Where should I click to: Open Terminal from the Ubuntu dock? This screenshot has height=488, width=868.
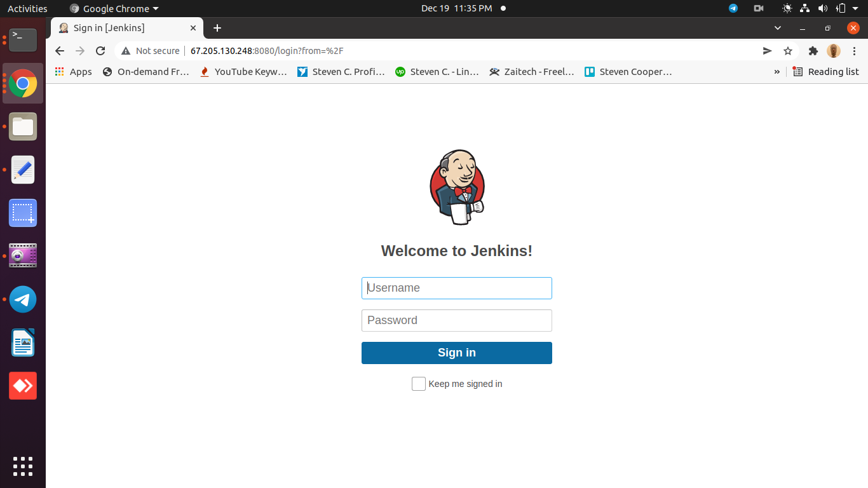coord(23,40)
